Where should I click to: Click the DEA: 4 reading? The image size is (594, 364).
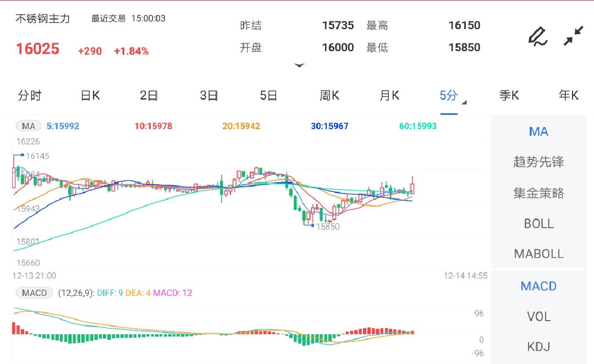[x=138, y=293]
